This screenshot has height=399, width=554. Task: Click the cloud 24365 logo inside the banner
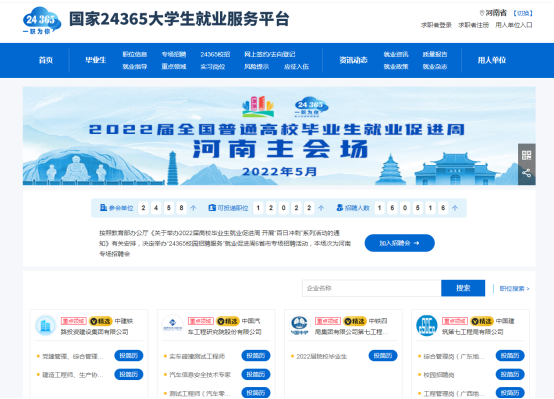click(311, 107)
